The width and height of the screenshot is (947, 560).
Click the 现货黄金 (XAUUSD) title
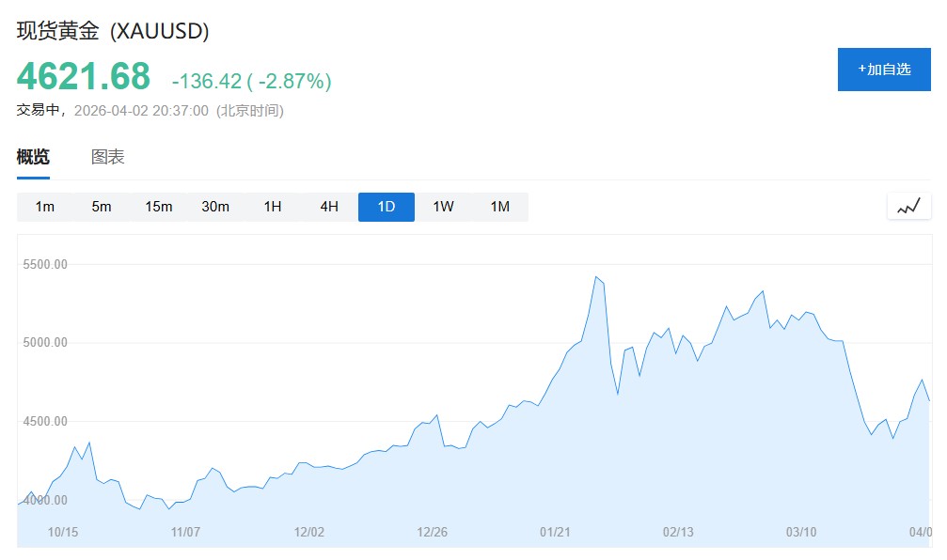(113, 31)
